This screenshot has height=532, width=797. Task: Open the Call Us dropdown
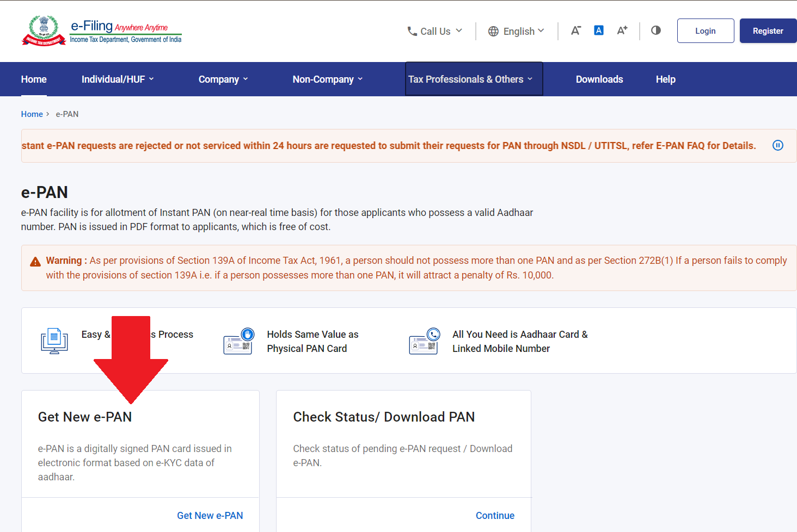[x=435, y=32]
